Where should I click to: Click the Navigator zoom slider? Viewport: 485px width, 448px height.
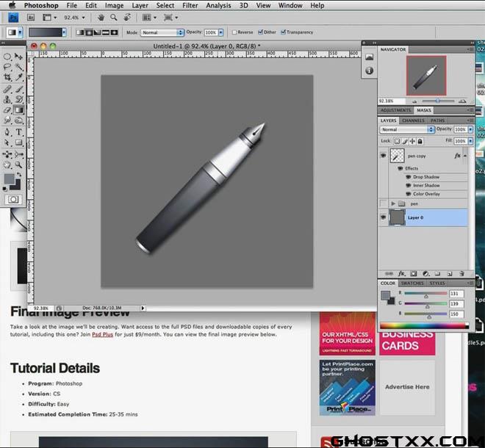(438, 101)
